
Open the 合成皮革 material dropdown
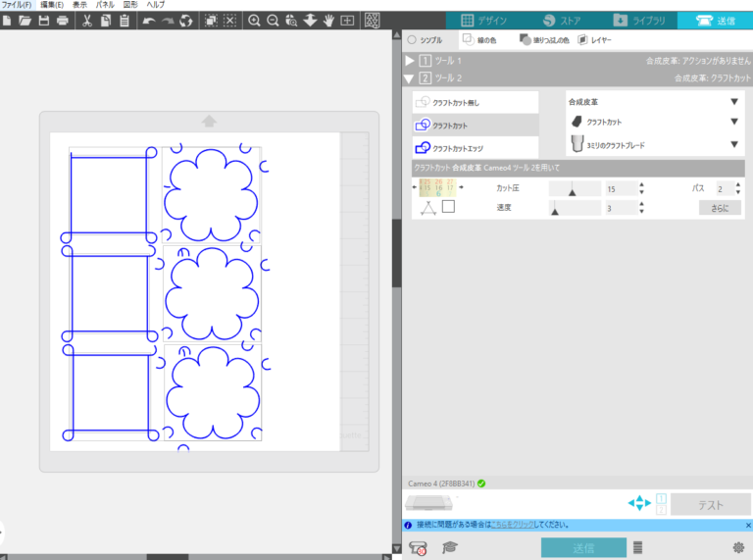(655, 101)
